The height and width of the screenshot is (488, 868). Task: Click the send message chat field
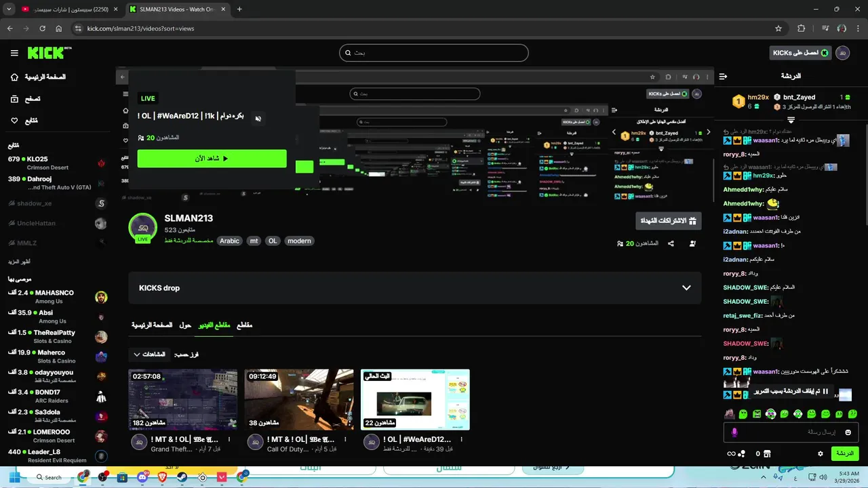point(791,432)
